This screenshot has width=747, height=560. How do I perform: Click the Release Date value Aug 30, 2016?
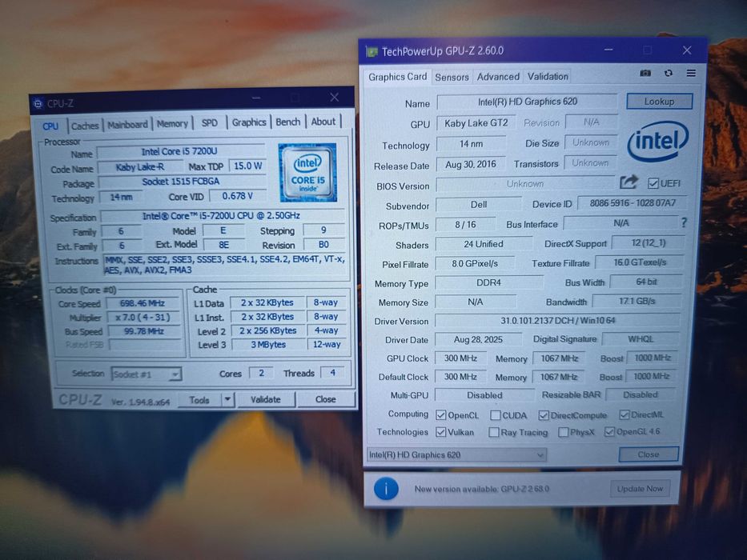coord(471,164)
